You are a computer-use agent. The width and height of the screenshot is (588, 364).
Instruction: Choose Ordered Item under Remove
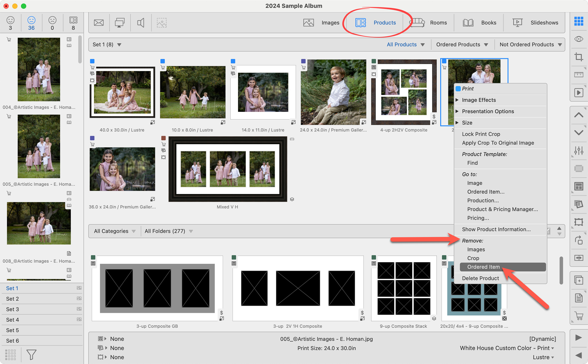(x=483, y=267)
